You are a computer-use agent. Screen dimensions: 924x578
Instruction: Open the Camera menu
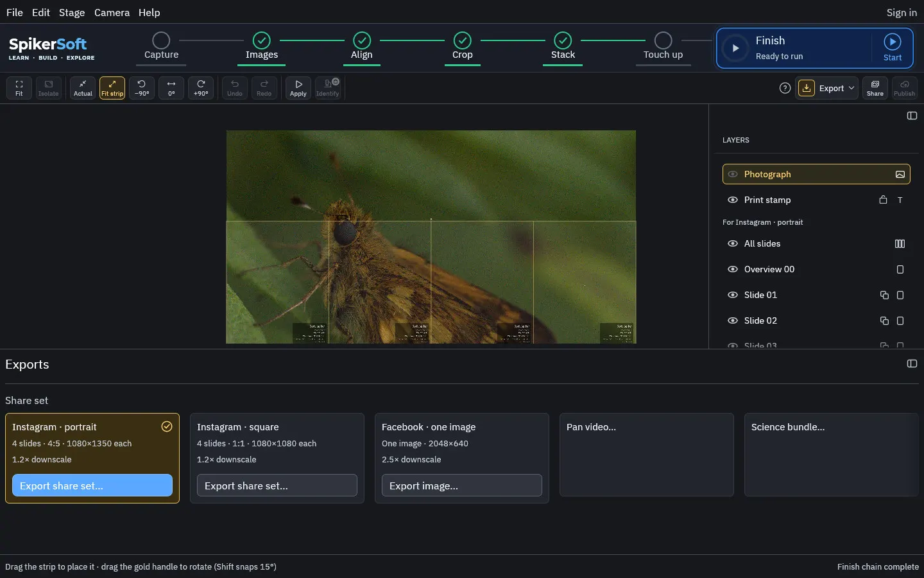(x=112, y=12)
